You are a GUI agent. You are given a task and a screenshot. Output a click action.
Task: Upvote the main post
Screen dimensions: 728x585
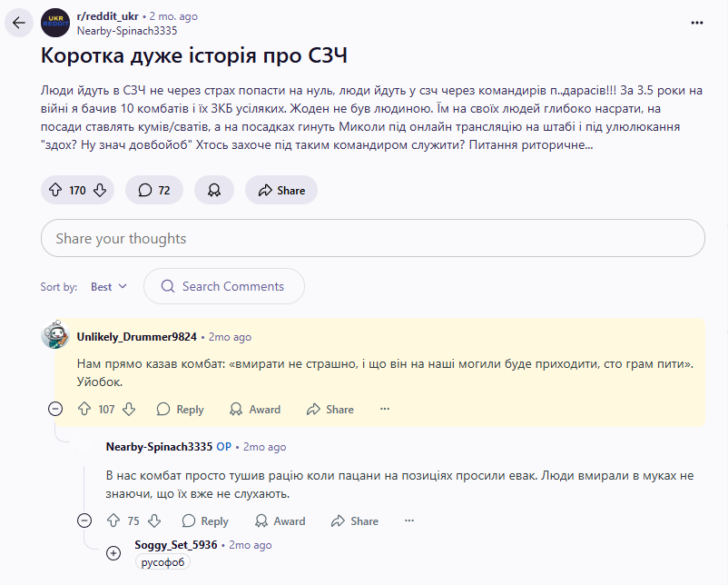click(x=56, y=190)
